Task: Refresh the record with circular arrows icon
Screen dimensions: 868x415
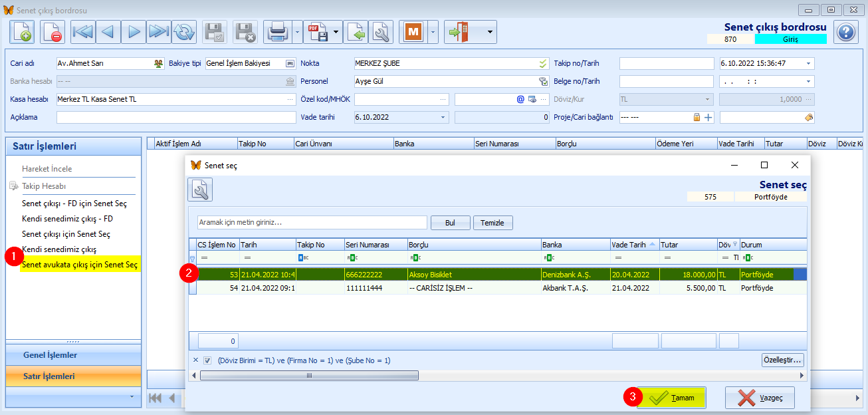Action: (x=184, y=31)
